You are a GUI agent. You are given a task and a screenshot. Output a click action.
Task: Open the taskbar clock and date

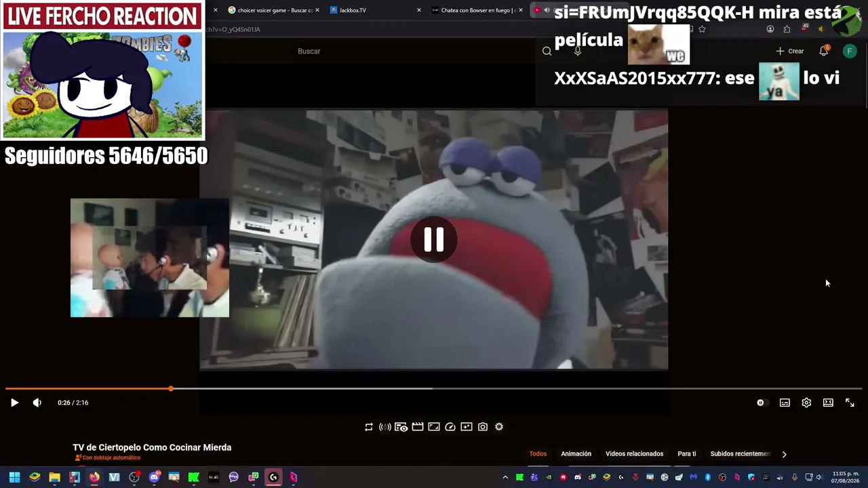(846, 477)
